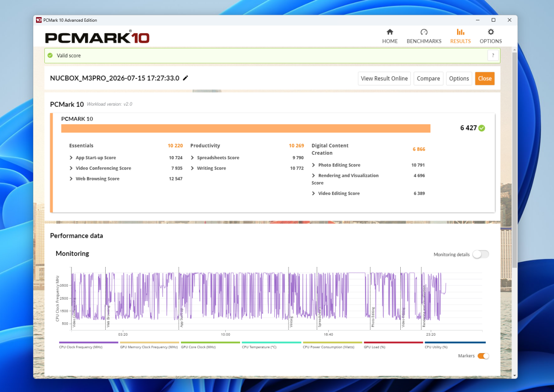
Task: Click the result name NUCBOX_M3PRO text
Action: [x=114, y=78]
